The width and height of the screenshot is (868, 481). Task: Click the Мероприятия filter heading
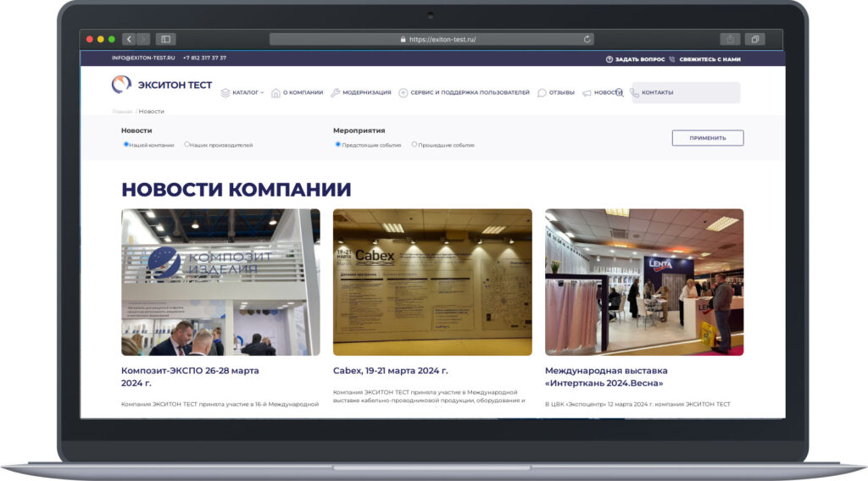[359, 130]
